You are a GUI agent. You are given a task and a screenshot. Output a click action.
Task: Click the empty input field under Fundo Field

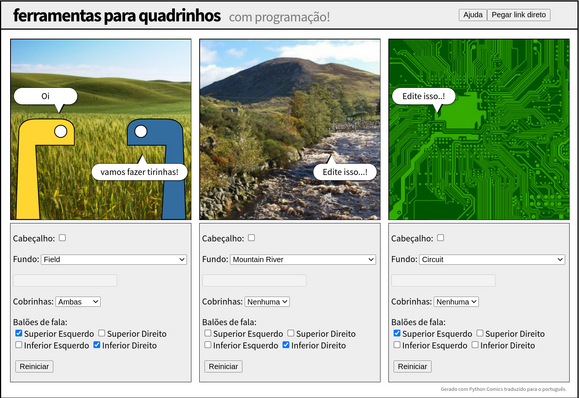coord(65,281)
